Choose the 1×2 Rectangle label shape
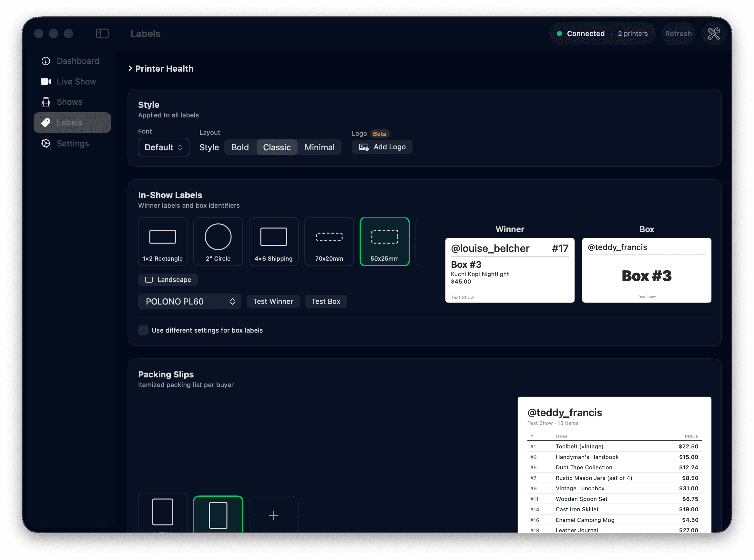 pos(162,242)
